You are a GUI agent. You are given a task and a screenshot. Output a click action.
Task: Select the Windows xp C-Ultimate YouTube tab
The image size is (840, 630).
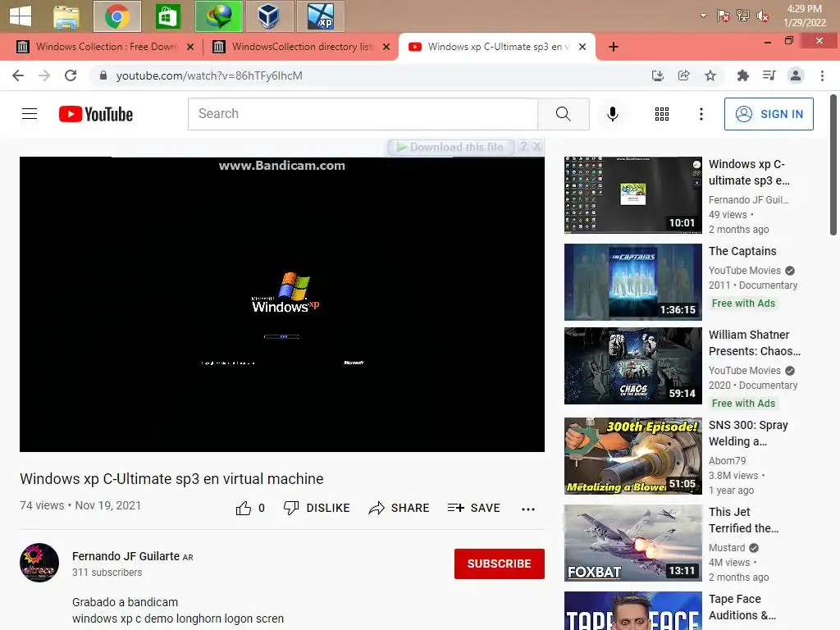tap(498, 47)
